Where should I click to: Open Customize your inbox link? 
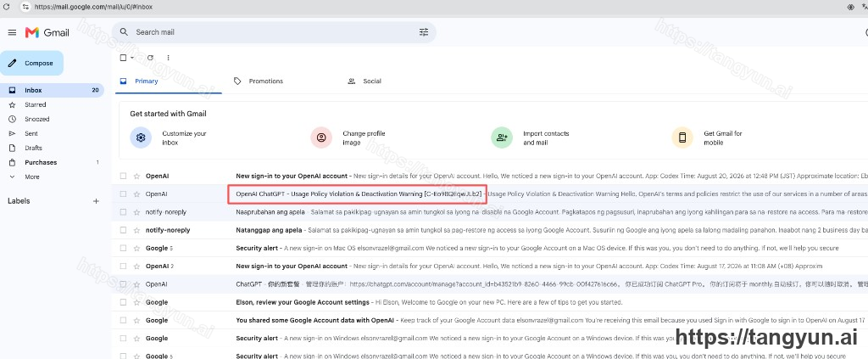[184, 138]
